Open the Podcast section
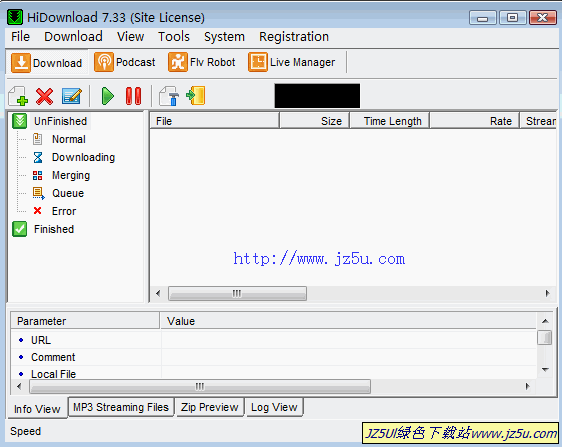 click(x=125, y=62)
